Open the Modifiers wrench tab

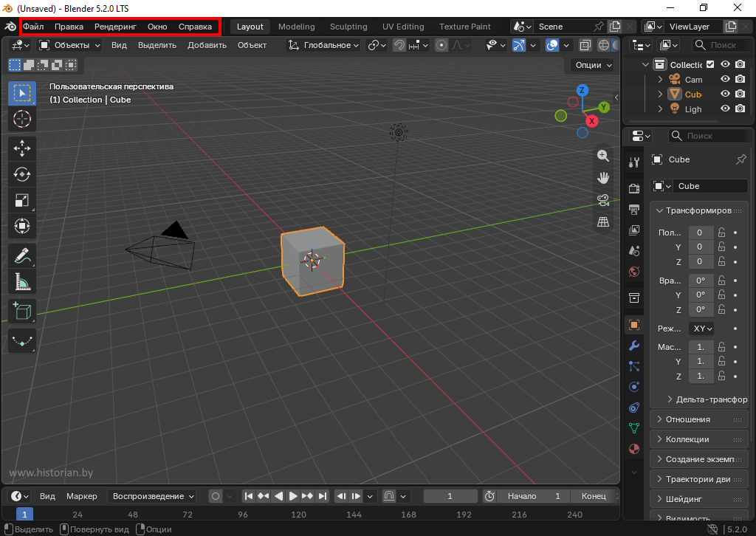(x=634, y=346)
